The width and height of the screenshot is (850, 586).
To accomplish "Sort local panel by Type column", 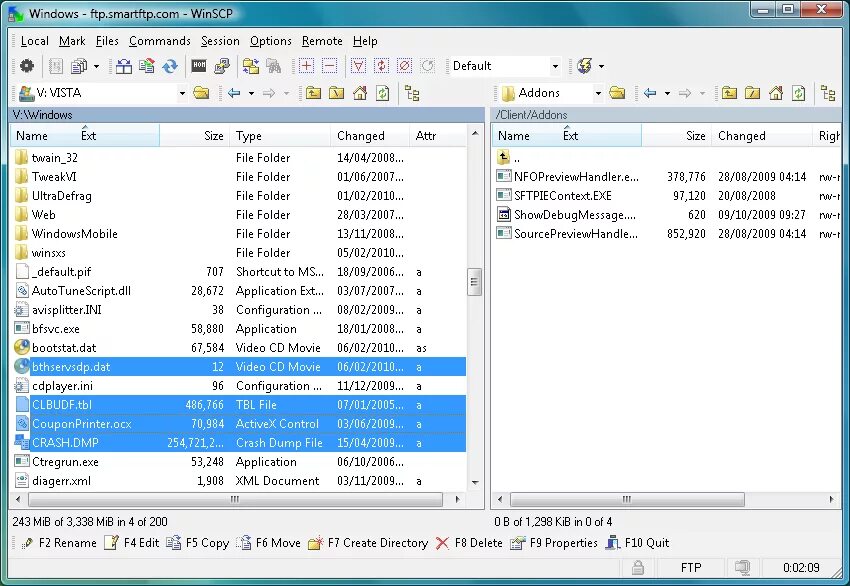I will click(280, 136).
